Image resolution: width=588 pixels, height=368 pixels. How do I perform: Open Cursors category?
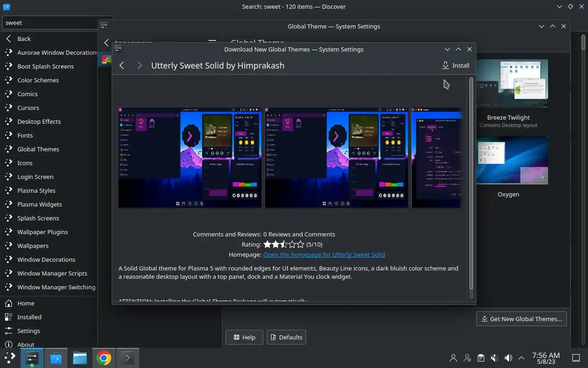pyautogui.click(x=49, y=108)
